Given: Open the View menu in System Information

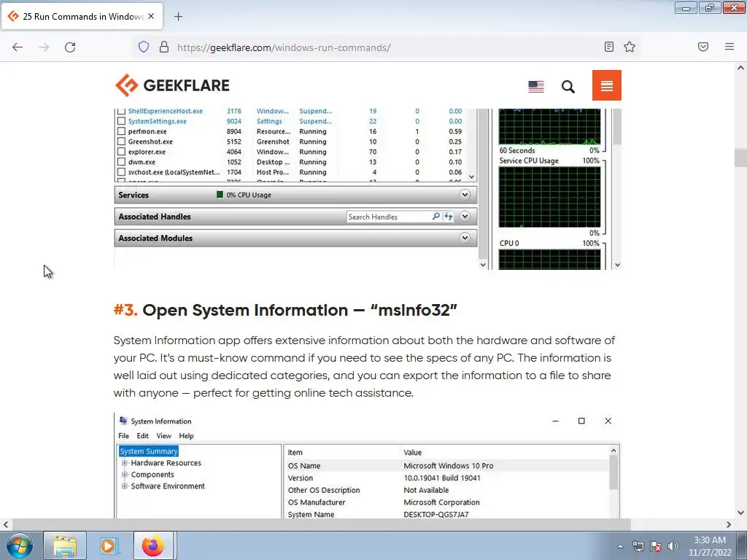Looking at the screenshot, I should pyautogui.click(x=163, y=436).
